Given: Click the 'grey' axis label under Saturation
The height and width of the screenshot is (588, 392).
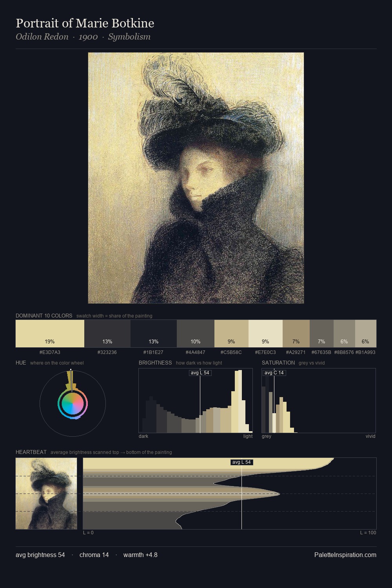Looking at the screenshot, I should (x=267, y=436).
